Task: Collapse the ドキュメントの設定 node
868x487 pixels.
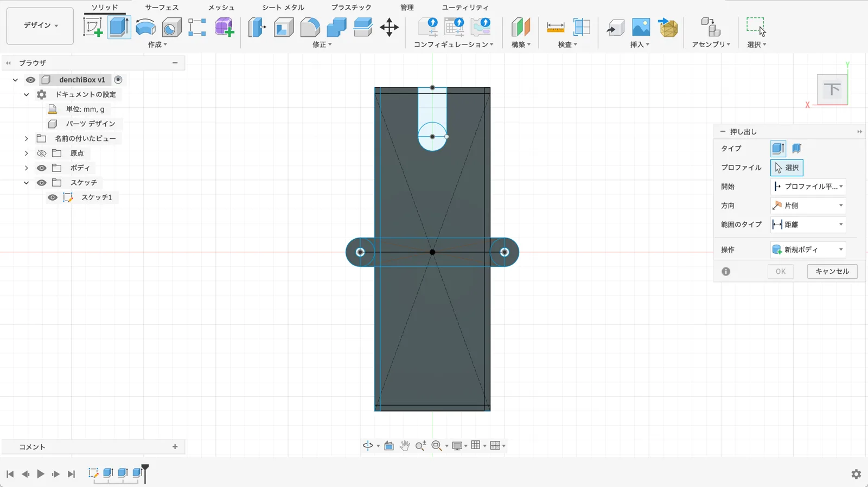Action: (26, 94)
